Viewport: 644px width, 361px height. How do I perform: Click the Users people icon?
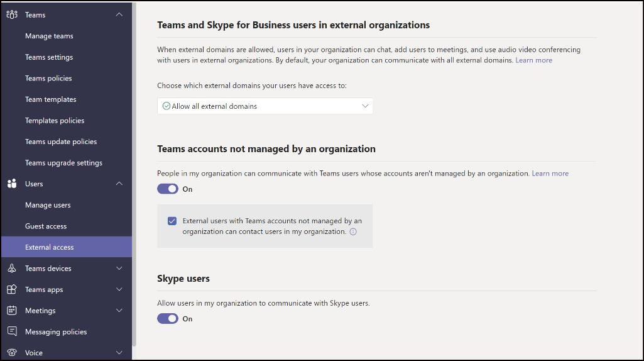pos(11,184)
